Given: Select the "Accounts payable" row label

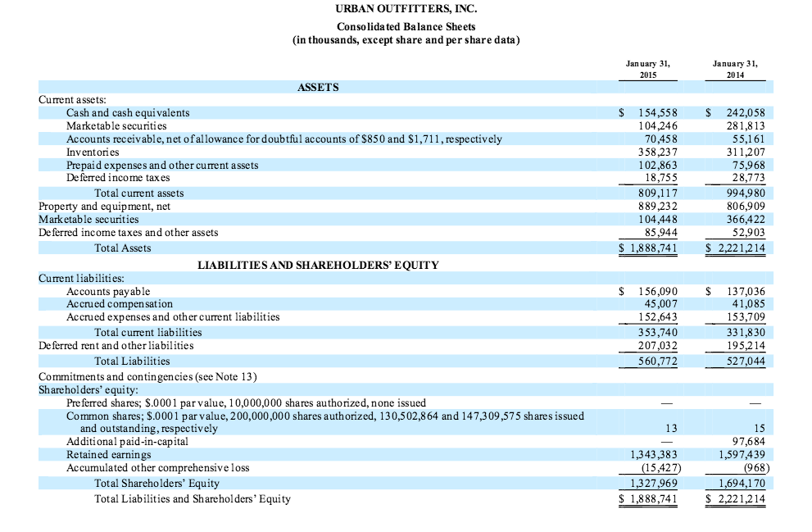Looking at the screenshot, I should (x=108, y=291).
